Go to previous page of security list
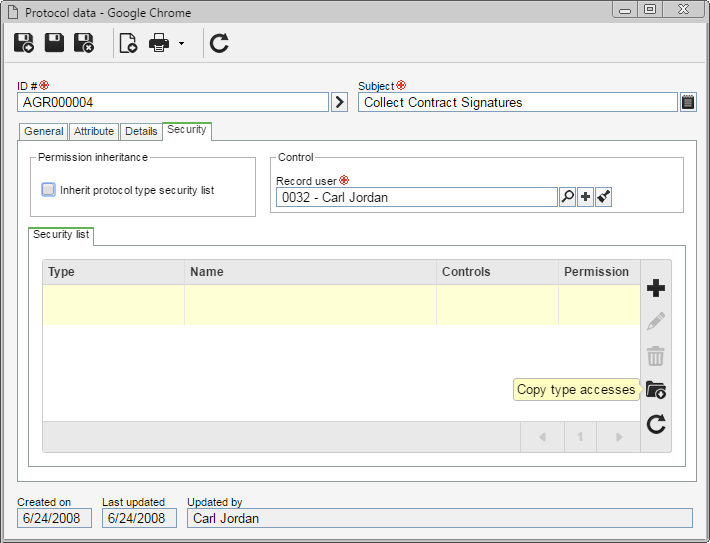The width and height of the screenshot is (710, 543). [x=542, y=437]
